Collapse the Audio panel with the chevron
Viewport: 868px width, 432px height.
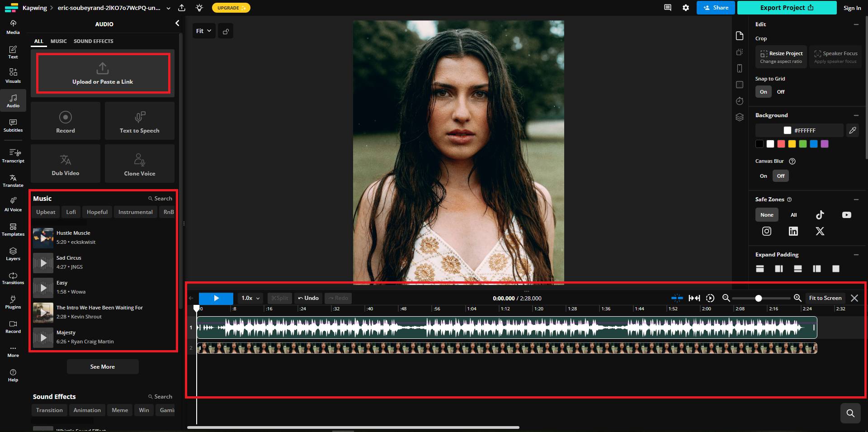pyautogui.click(x=177, y=23)
